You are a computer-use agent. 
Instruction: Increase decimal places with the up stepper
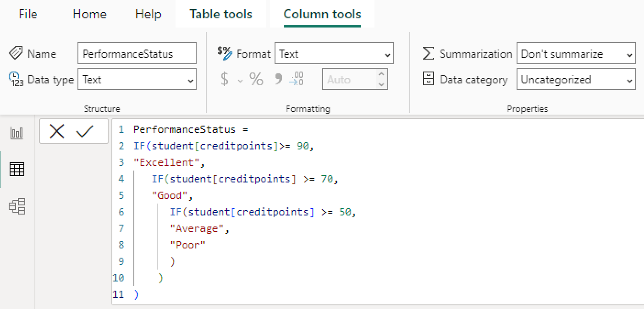coord(381,75)
